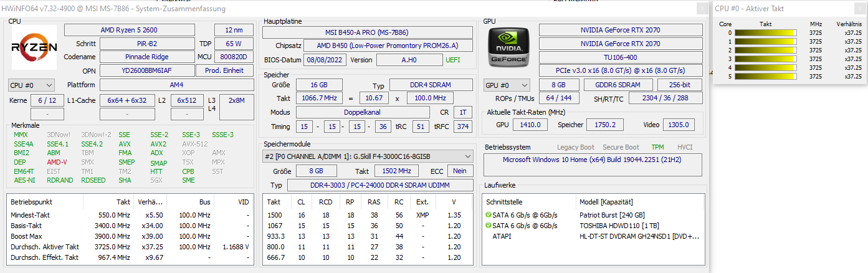Click the Speicher clock 1750.2 field

point(605,125)
